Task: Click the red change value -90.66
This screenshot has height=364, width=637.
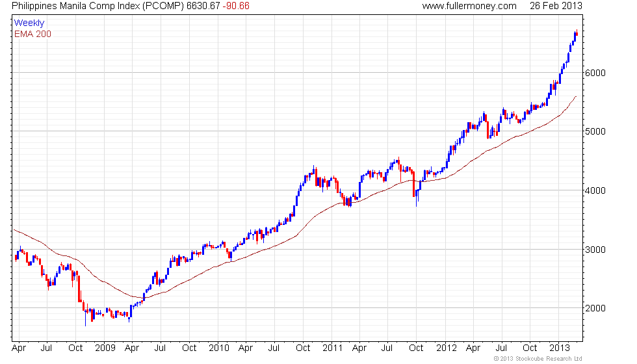Action: click(236, 6)
